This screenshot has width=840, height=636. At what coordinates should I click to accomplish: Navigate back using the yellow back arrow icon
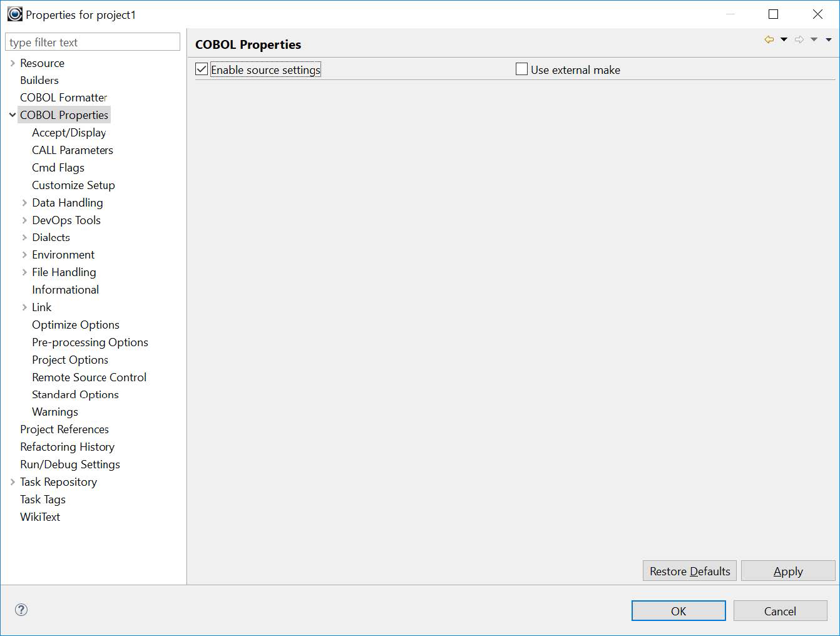(769, 39)
